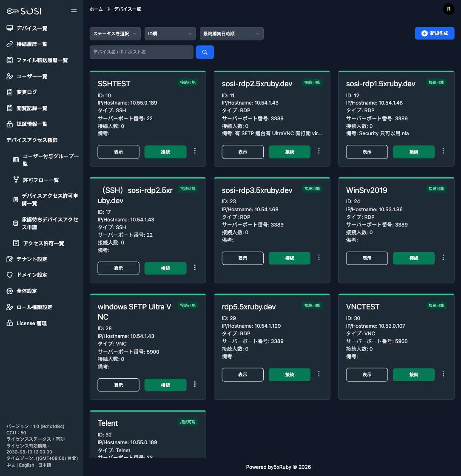Click 表示 on the SSHTEST card
The width and height of the screenshot is (461, 476).
click(x=118, y=152)
